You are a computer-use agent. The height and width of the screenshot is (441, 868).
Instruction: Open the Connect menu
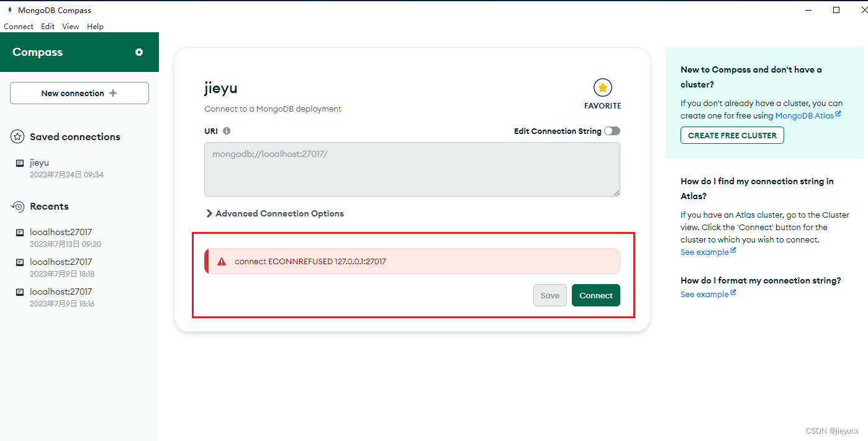pos(19,27)
